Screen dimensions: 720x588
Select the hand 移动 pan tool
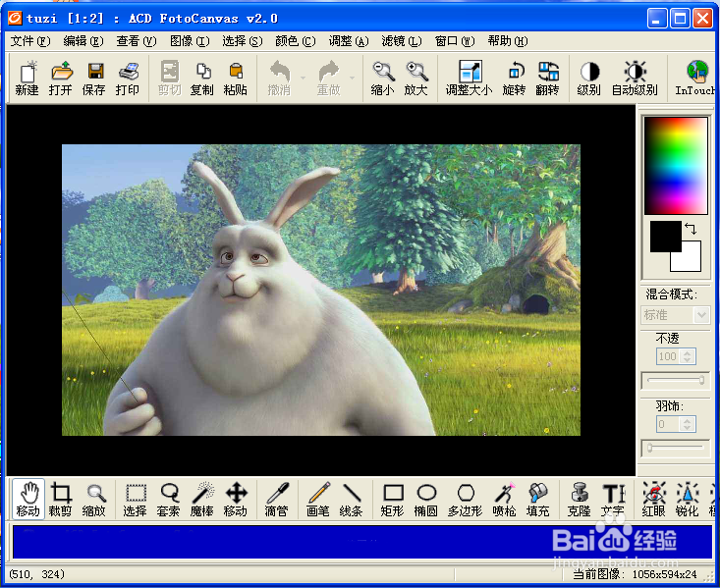[x=28, y=500]
